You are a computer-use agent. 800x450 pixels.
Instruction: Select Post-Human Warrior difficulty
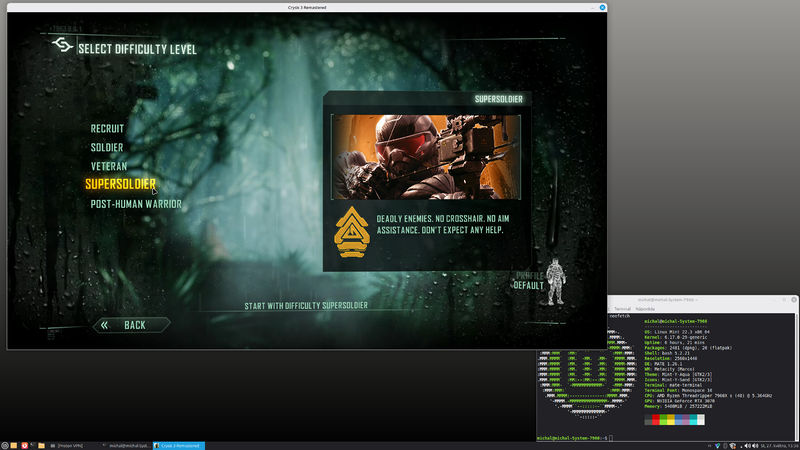[x=136, y=204]
